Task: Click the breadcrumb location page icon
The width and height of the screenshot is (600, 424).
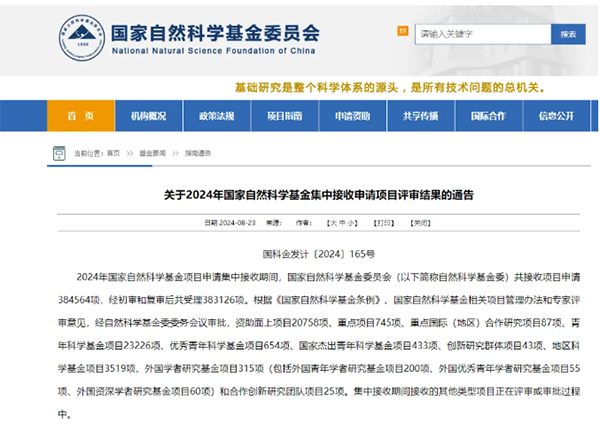Action: coord(59,153)
